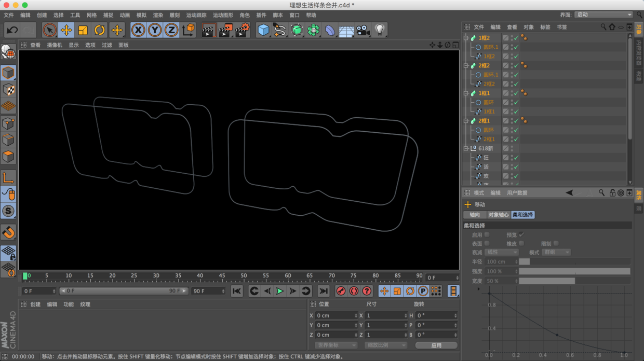Toggle Y axis lock
The height and width of the screenshot is (361, 644).
pos(155,30)
